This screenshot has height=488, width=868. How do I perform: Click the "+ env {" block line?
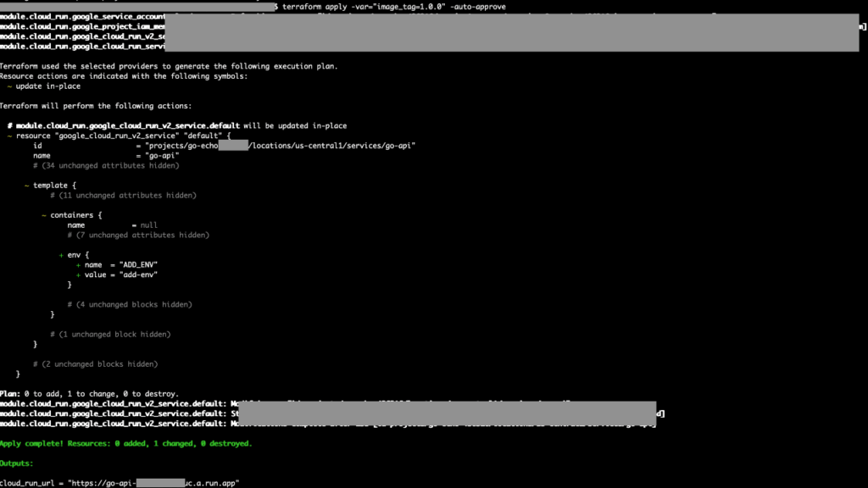(74, 255)
